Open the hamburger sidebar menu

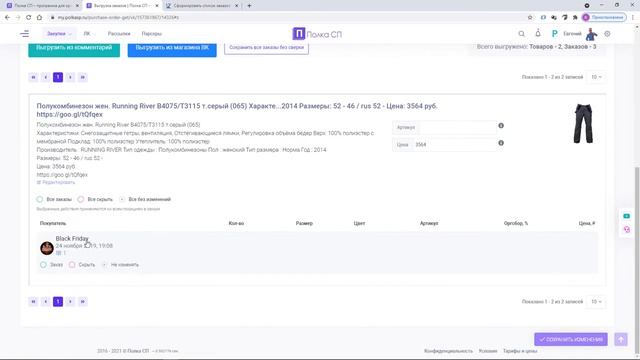click(24, 34)
